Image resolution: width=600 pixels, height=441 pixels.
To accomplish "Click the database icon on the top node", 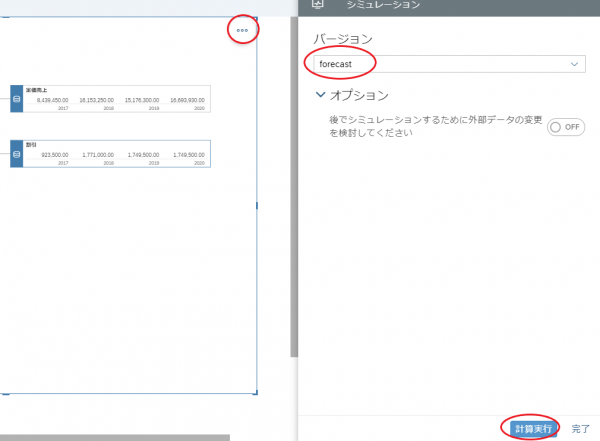I will [16, 99].
